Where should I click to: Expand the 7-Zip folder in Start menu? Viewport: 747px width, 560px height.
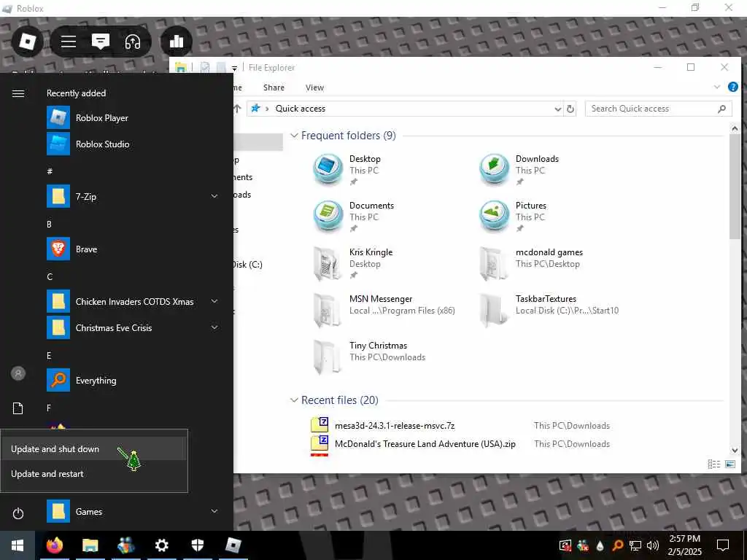214,196
